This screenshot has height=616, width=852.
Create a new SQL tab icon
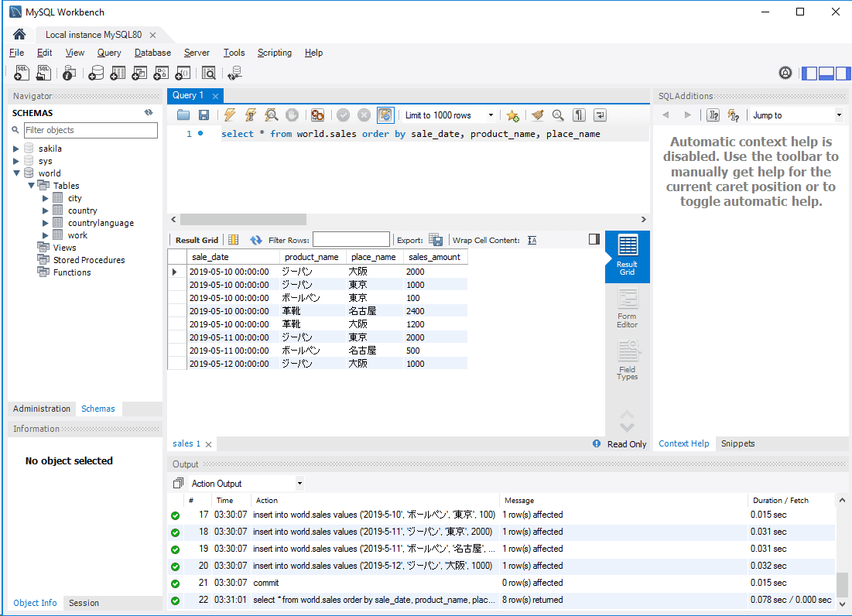[21, 73]
